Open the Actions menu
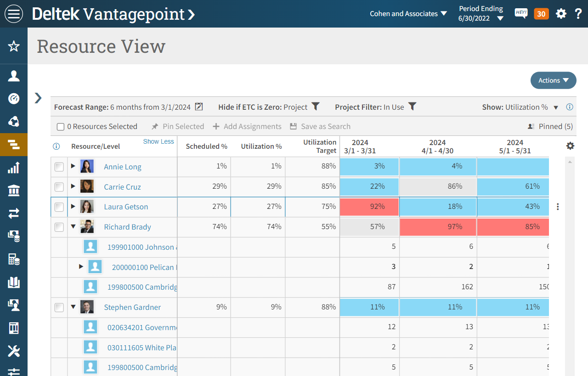Screen dimensions: 588x376 click(553, 80)
